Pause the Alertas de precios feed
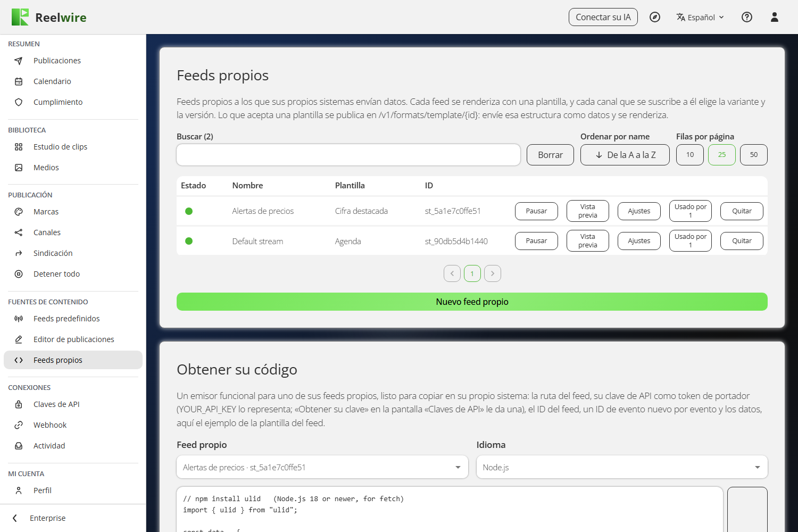Viewport: 798px width, 532px height. pos(536,211)
